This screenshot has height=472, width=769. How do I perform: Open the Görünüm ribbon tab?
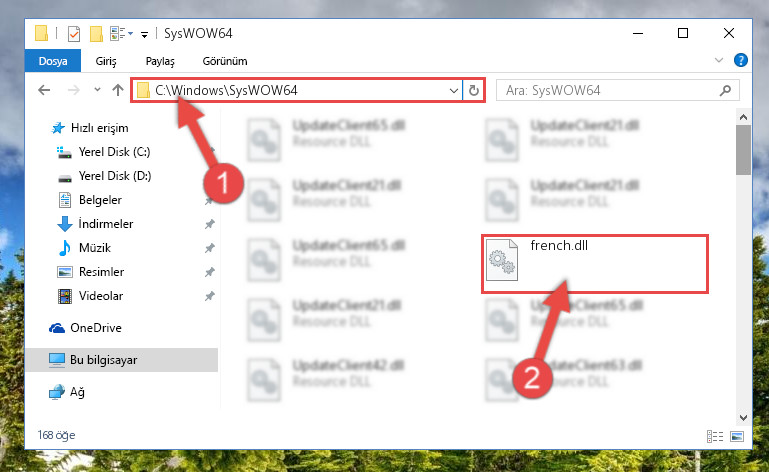pos(225,61)
